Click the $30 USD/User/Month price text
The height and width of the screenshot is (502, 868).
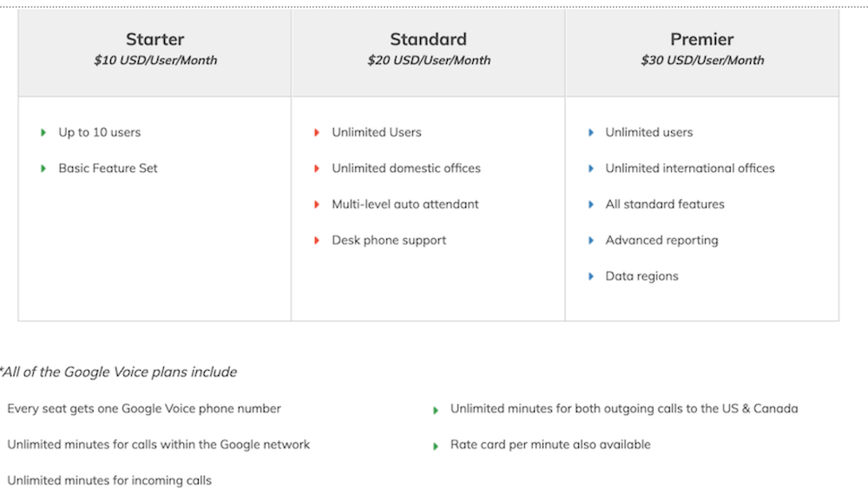click(702, 61)
